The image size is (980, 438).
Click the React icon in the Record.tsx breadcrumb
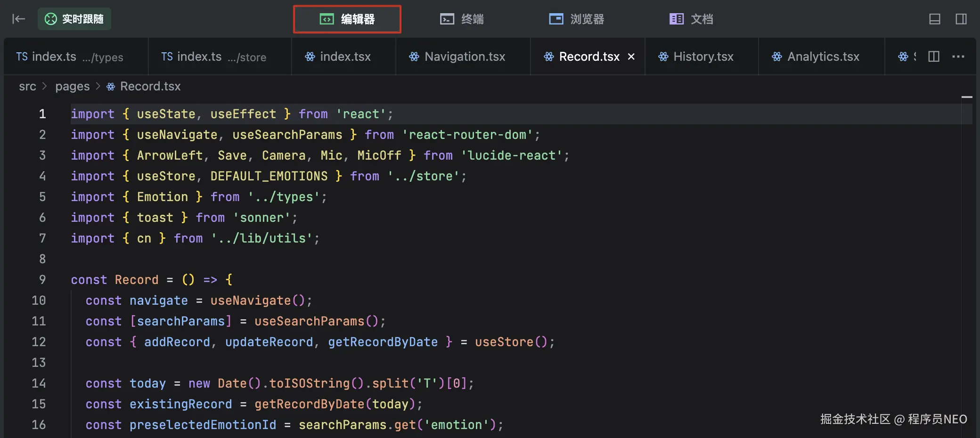tap(111, 87)
